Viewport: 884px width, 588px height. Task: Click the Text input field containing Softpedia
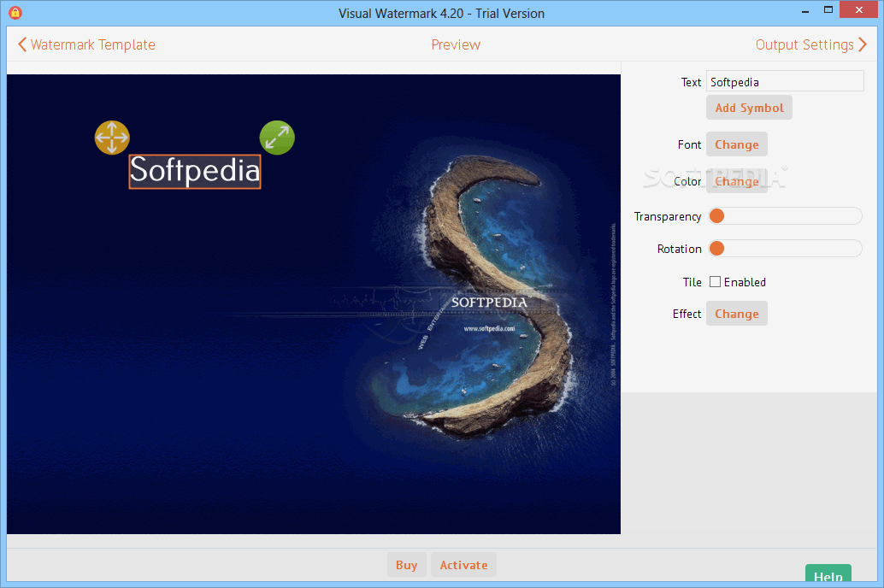click(785, 82)
